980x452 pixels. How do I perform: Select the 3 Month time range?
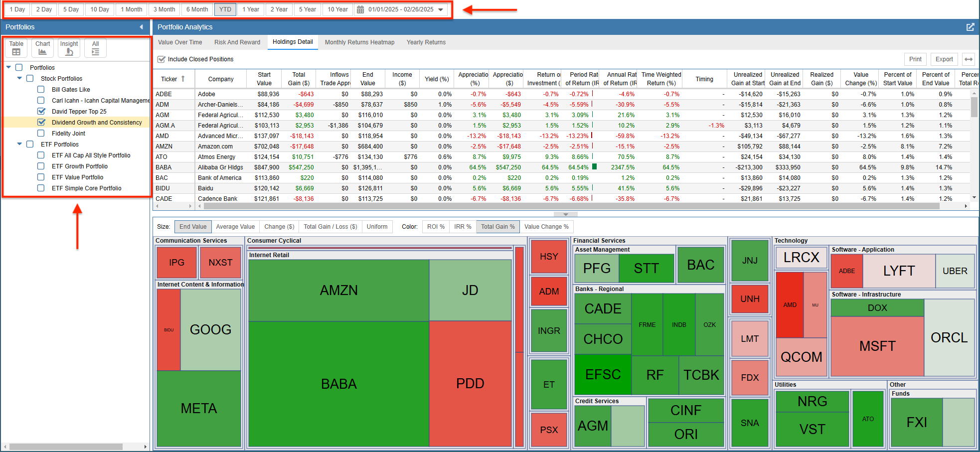pyautogui.click(x=164, y=9)
